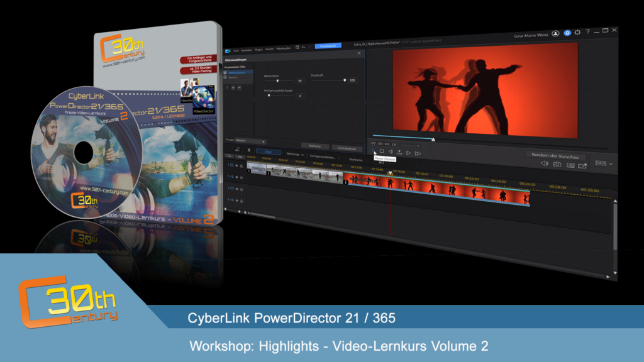Click the Pause playback button

374,150
